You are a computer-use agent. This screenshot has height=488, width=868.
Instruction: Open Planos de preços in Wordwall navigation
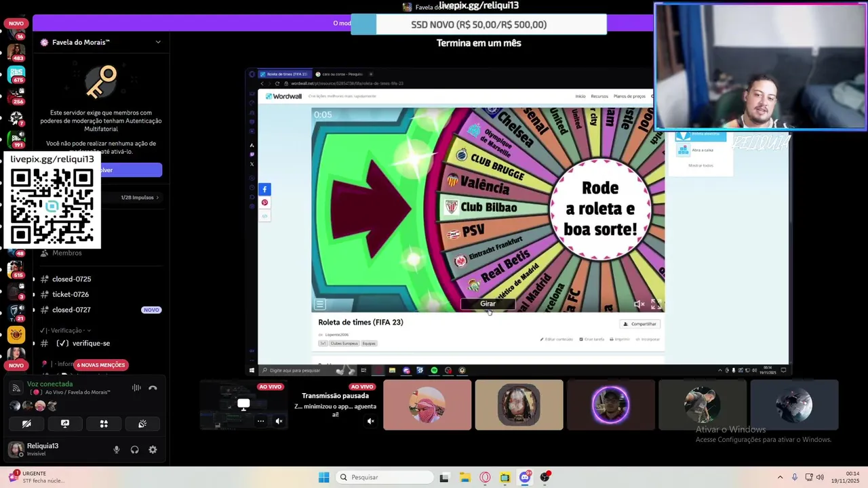629,96
